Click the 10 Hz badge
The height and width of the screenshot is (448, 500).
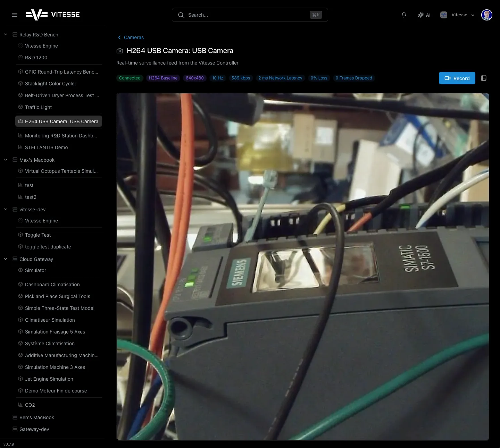pyautogui.click(x=218, y=78)
